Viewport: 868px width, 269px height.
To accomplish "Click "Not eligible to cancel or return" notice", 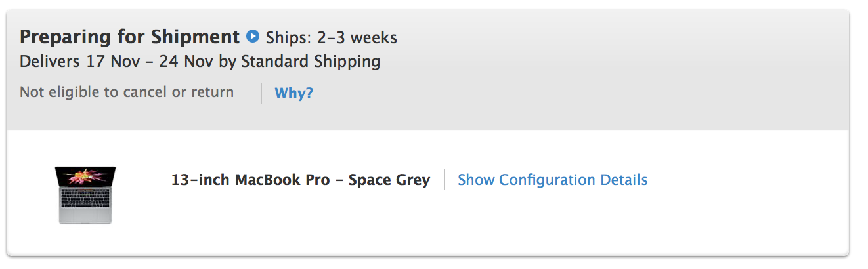I will click(x=127, y=92).
